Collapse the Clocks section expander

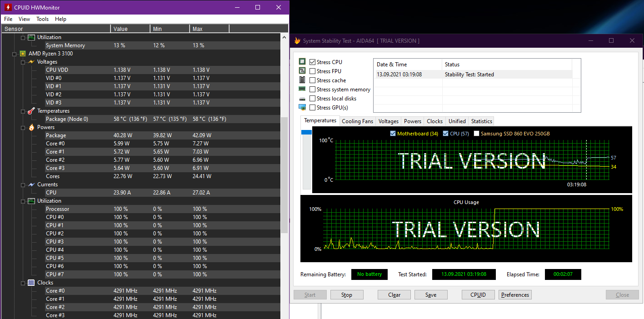23,283
